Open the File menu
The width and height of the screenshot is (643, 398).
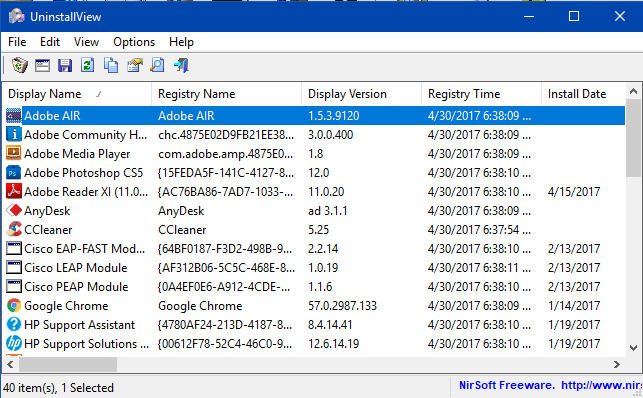pyautogui.click(x=17, y=42)
